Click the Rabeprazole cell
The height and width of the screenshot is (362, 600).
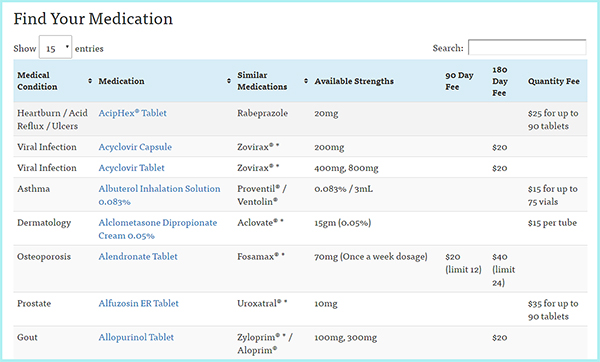coord(262,113)
